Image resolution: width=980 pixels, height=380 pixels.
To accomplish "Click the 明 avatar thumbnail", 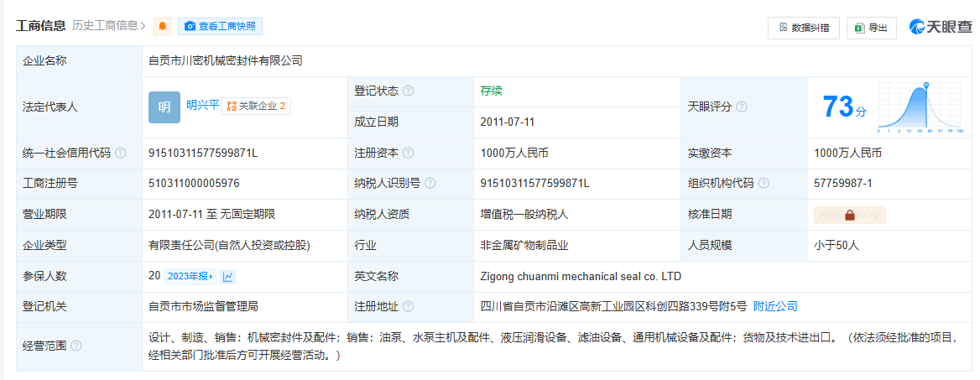I will (164, 107).
